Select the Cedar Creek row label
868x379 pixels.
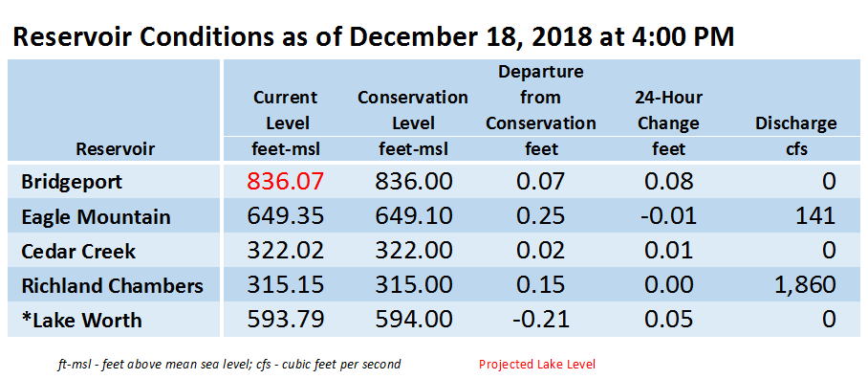[x=78, y=251]
